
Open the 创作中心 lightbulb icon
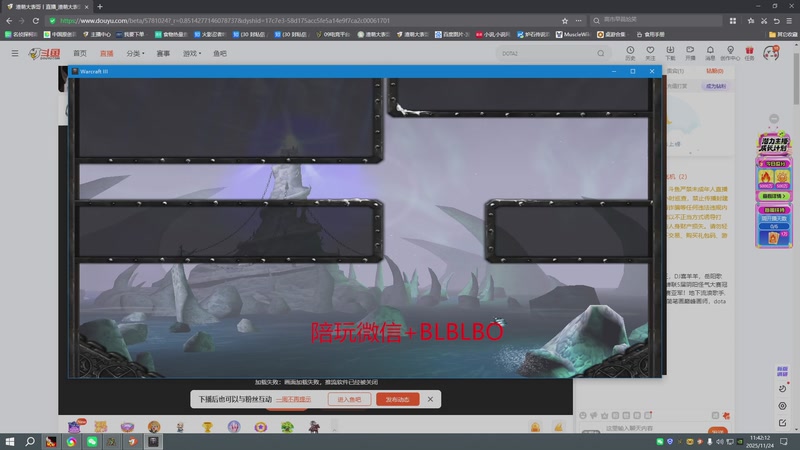coord(730,53)
